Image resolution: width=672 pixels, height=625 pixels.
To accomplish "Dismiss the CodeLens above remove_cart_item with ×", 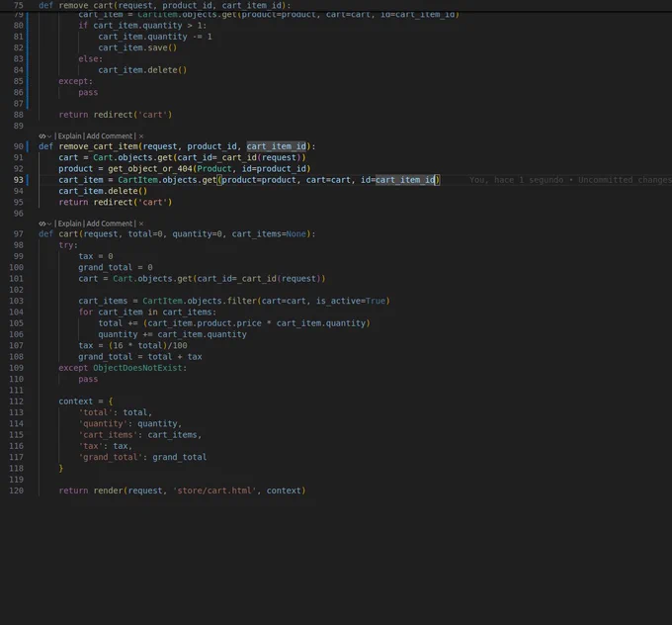I will [x=141, y=136].
